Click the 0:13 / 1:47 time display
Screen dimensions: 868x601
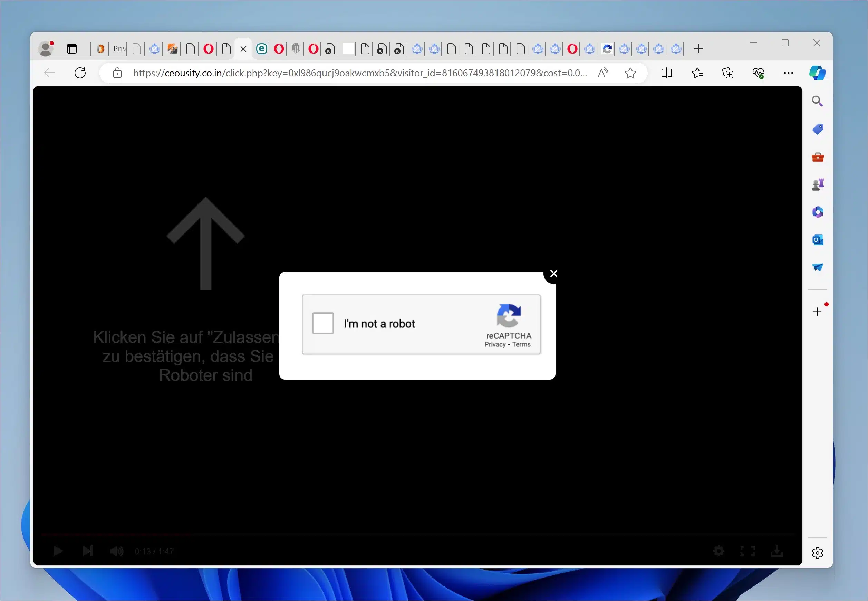[154, 552]
